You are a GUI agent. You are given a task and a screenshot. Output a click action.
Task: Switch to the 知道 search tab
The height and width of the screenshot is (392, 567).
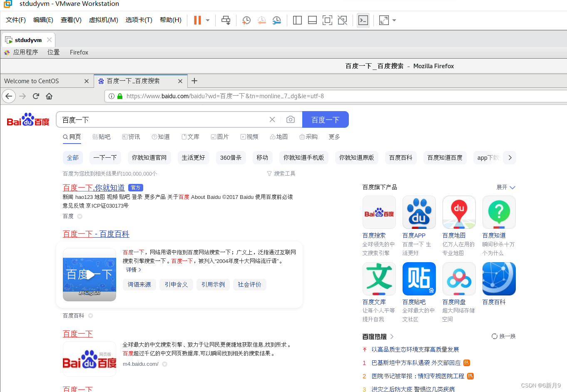point(161,137)
